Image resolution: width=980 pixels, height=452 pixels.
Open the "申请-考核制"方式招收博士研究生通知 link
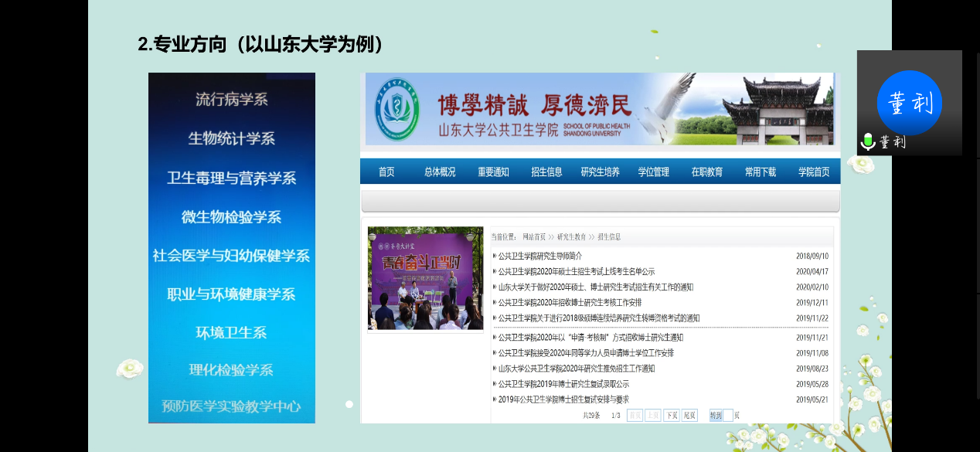coord(590,337)
